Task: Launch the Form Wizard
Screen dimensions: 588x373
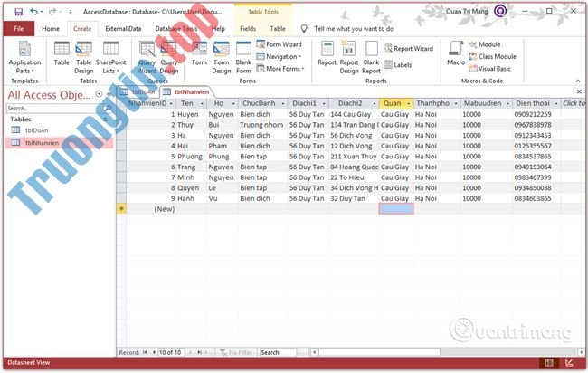Action: point(279,44)
